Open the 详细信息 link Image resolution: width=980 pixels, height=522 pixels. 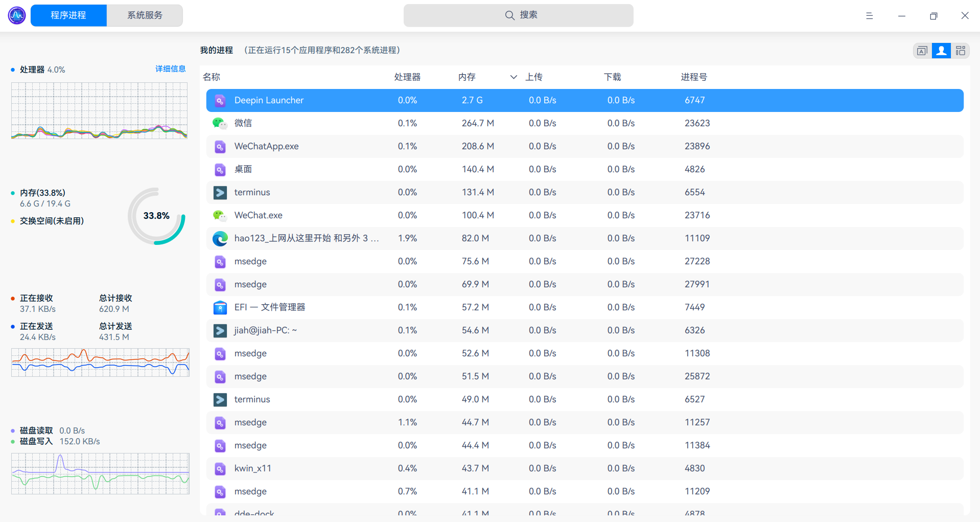point(170,69)
